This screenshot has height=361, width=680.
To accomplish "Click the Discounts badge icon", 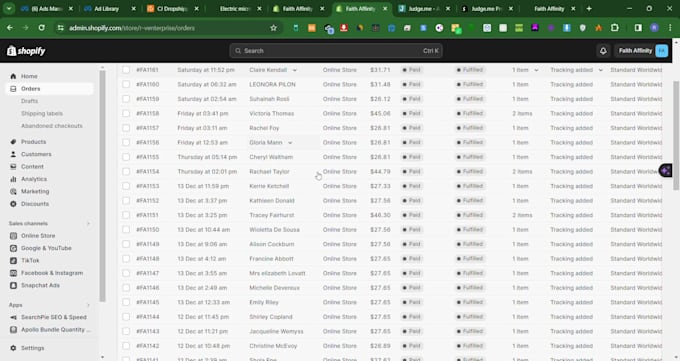I will tap(13, 204).
